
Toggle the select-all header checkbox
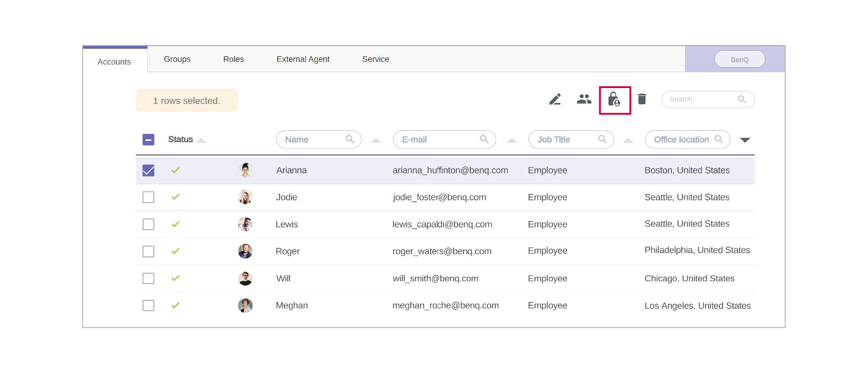click(x=148, y=140)
